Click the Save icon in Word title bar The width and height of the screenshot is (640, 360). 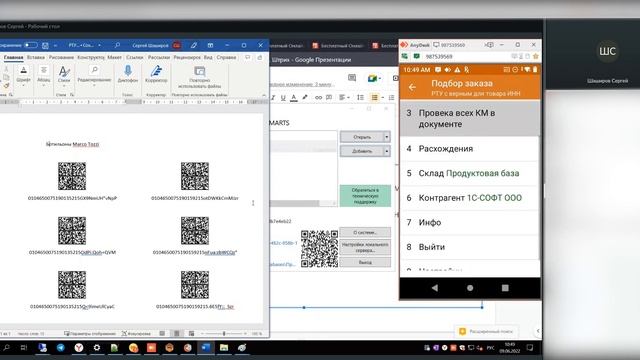45,45
